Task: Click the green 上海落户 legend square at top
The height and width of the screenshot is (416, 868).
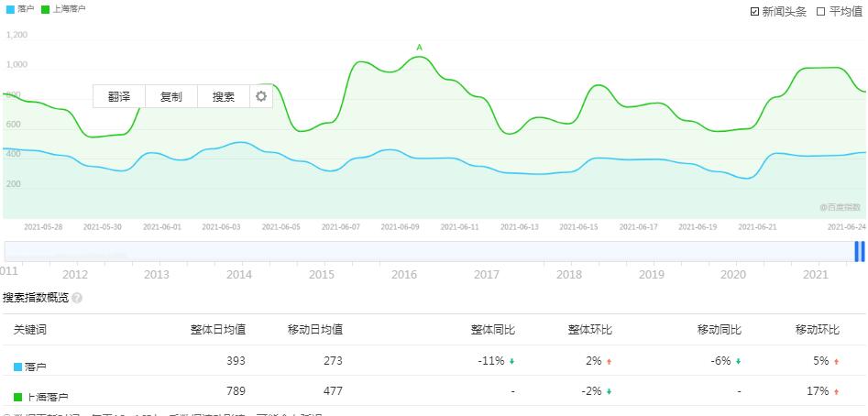Action: 46,9
